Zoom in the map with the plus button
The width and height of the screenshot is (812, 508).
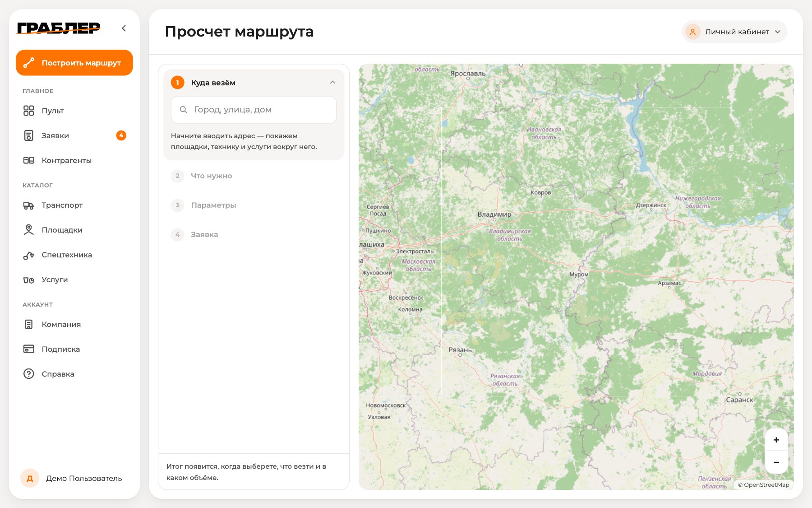[776, 440]
